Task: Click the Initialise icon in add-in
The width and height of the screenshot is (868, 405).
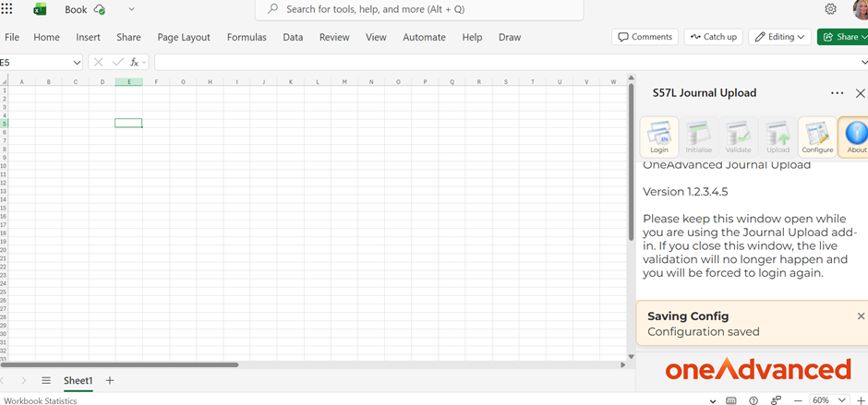Action: (699, 137)
